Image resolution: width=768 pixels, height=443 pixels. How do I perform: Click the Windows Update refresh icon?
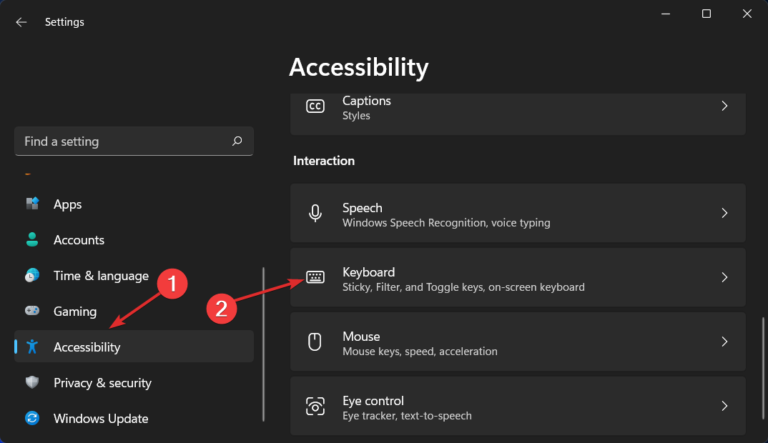(32, 419)
